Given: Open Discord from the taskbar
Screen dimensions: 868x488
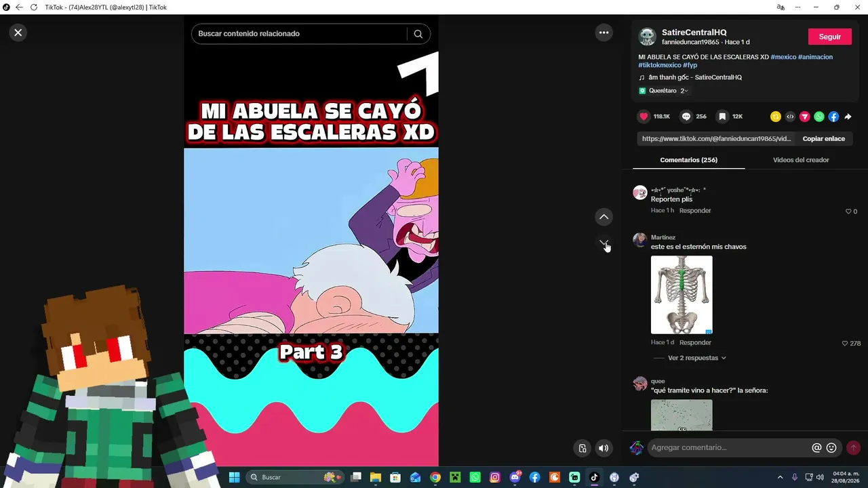Looking at the screenshot, I should pos(515,477).
